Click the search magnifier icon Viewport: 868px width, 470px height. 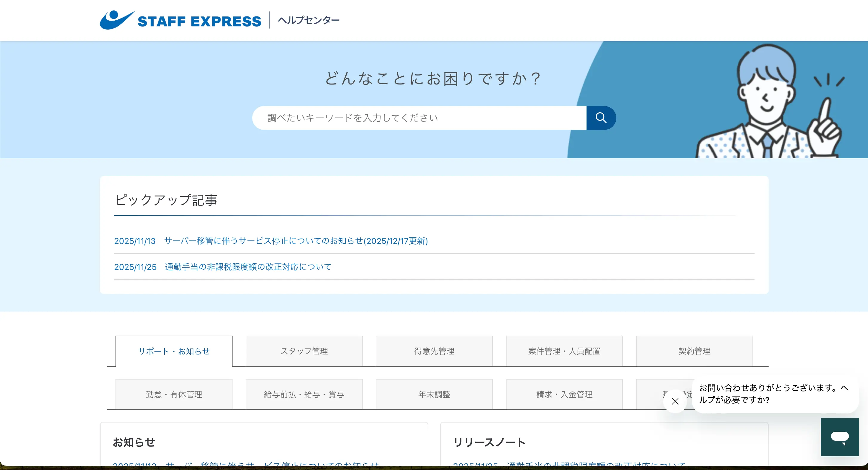click(601, 118)
